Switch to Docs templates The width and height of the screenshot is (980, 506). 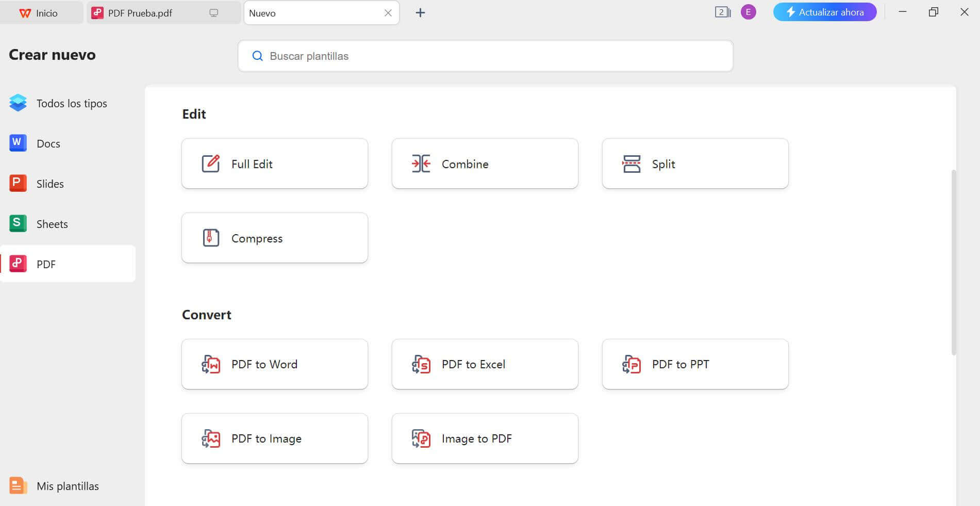(48, 143)
